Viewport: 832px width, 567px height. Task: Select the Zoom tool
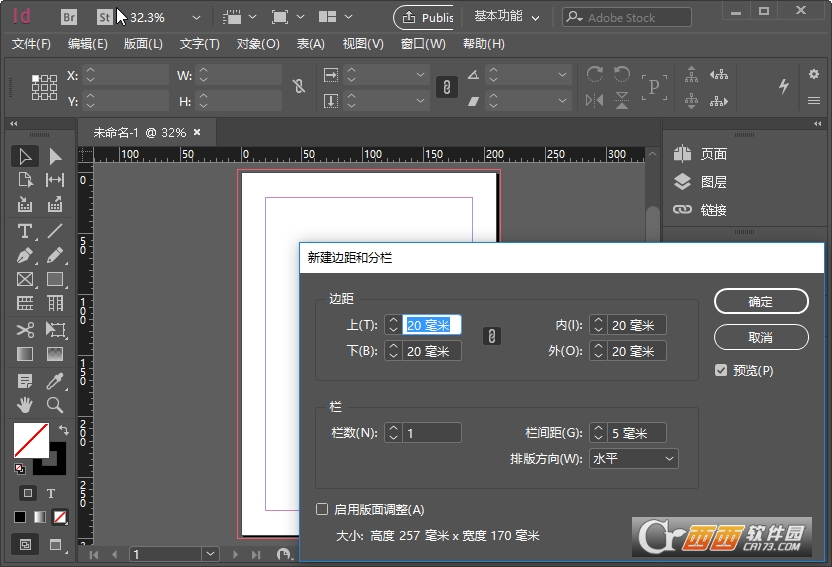click(x=55, y=405)
